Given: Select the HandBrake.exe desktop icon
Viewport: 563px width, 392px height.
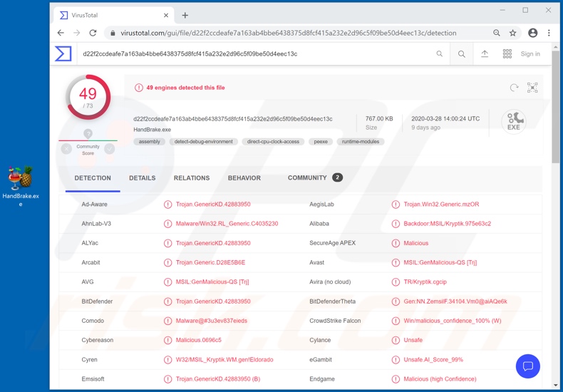Looking at the screenshot, I should 21,186.
